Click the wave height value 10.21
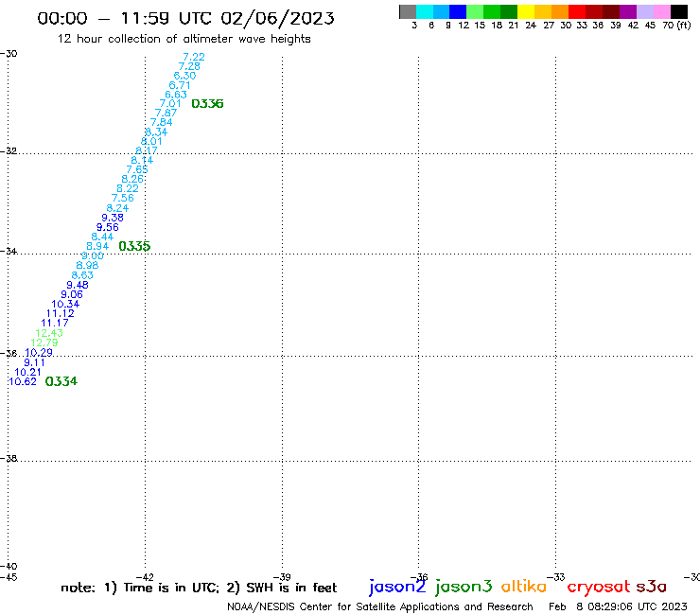 (x=27, y=372)
